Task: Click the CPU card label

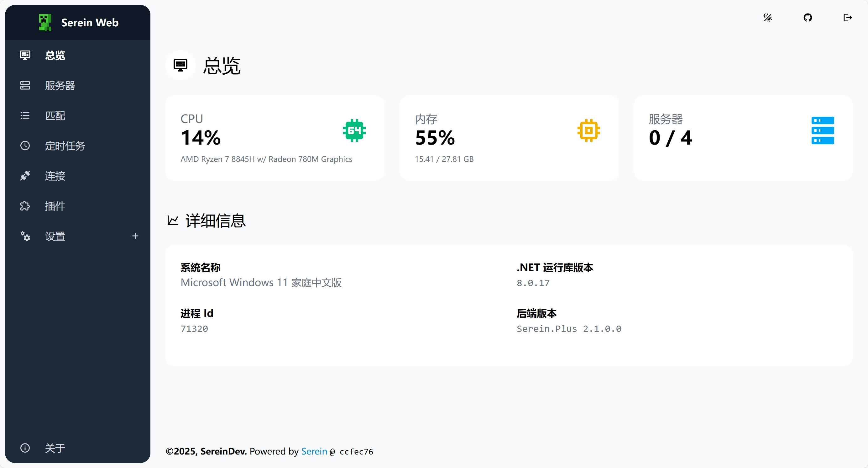Action: [x=192, y=118]
